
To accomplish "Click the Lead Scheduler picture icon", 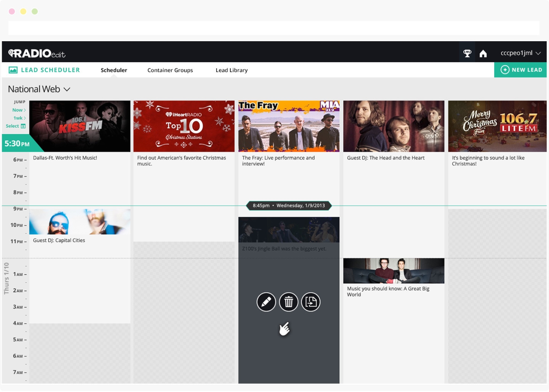I will click(13, 70).
